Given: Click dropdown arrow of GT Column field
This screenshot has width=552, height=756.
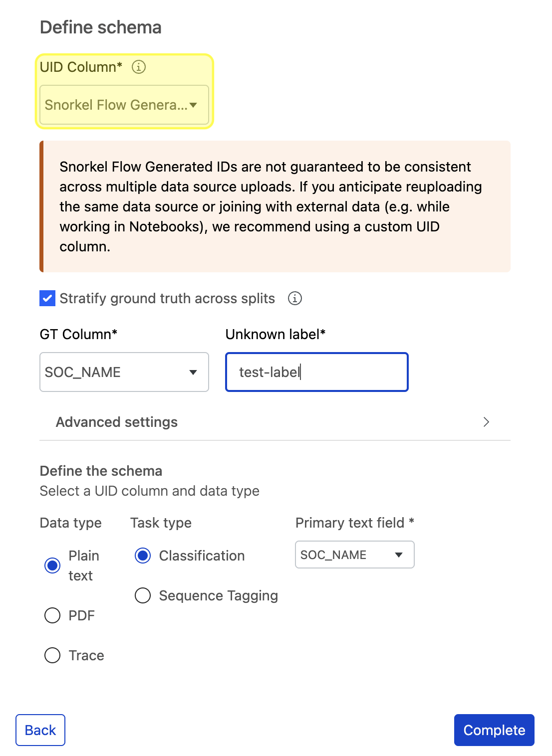Looking at the screenshot, I should point(193,372).
